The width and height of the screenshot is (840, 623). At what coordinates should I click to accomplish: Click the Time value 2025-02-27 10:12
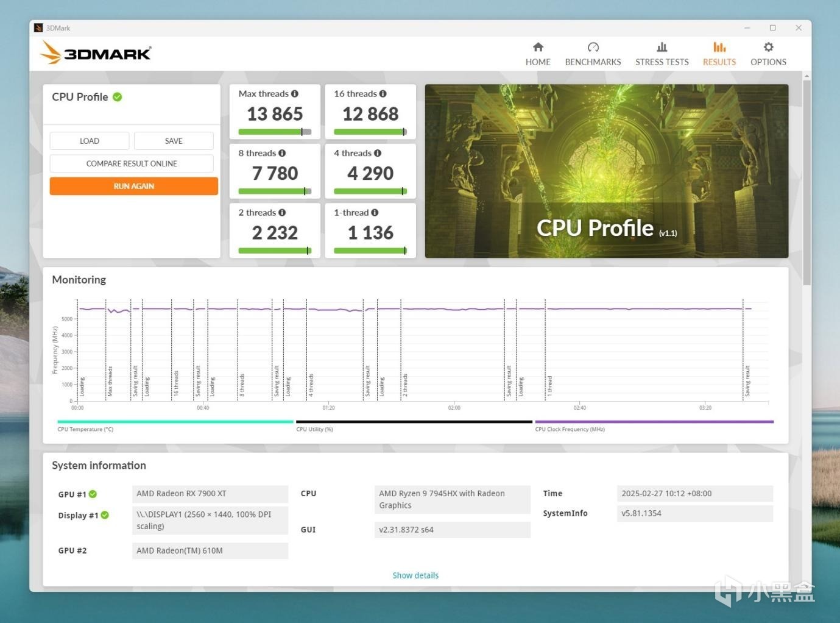695,494
